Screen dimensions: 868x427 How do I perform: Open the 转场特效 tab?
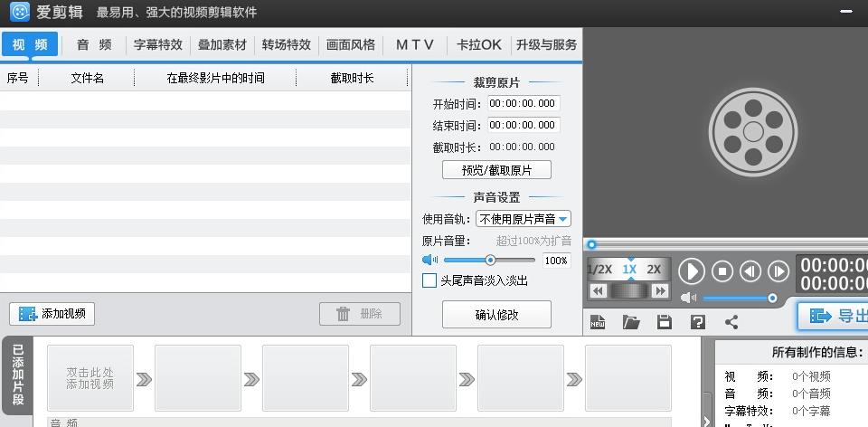pyautogui.click(x=287, y=45)
